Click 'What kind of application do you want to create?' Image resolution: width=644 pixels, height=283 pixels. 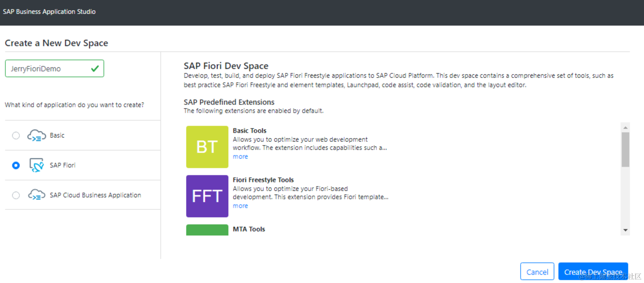point(74,105)
